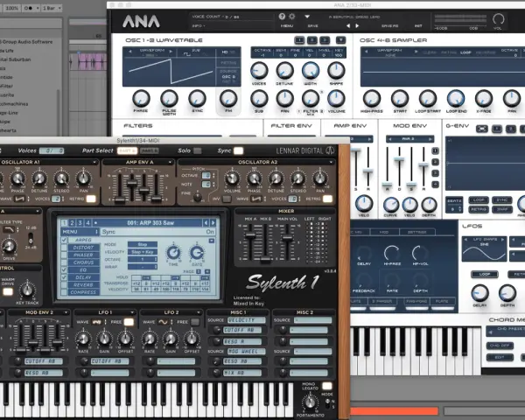
Task: Click SAVE AS in ANA header
Action: coord(390,26)
